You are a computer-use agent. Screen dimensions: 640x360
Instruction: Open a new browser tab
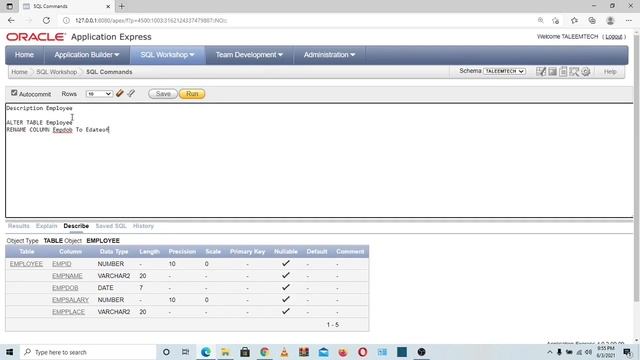click(x=122, y=6)
